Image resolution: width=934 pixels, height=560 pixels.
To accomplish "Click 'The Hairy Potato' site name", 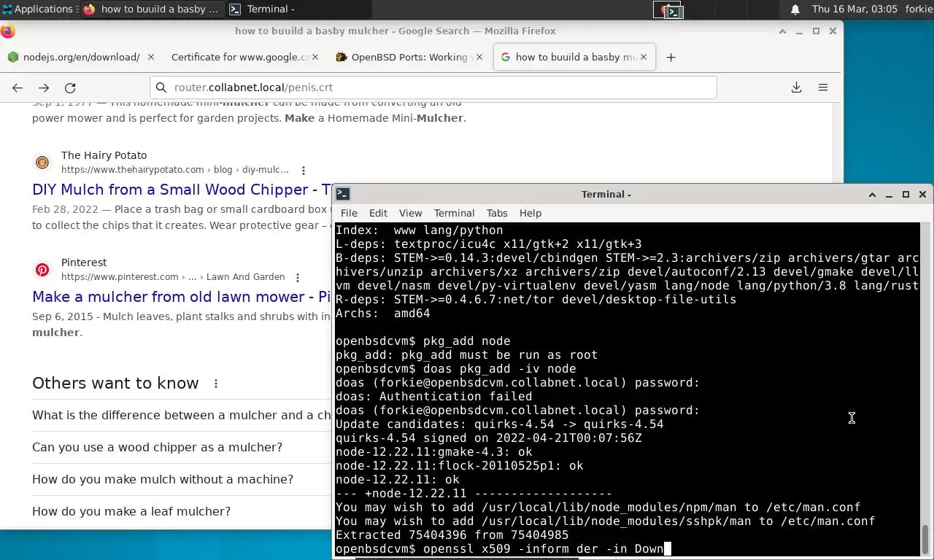I will [104, 155].
